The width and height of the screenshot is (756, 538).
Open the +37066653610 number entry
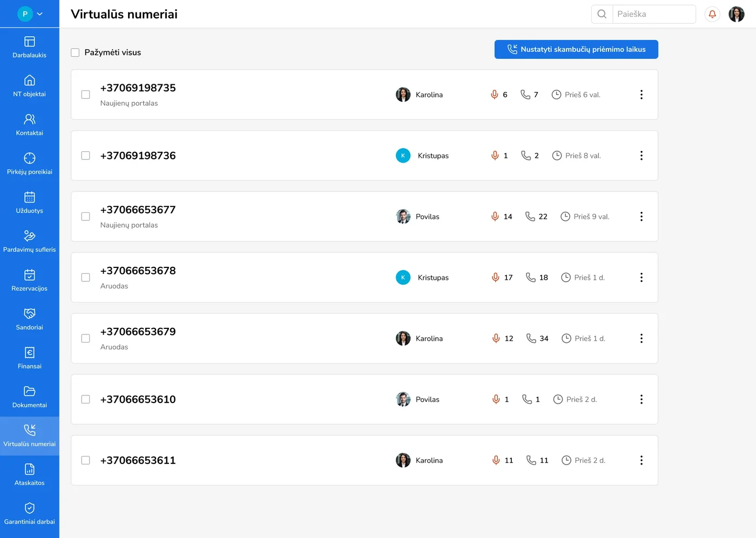[138, 400]
